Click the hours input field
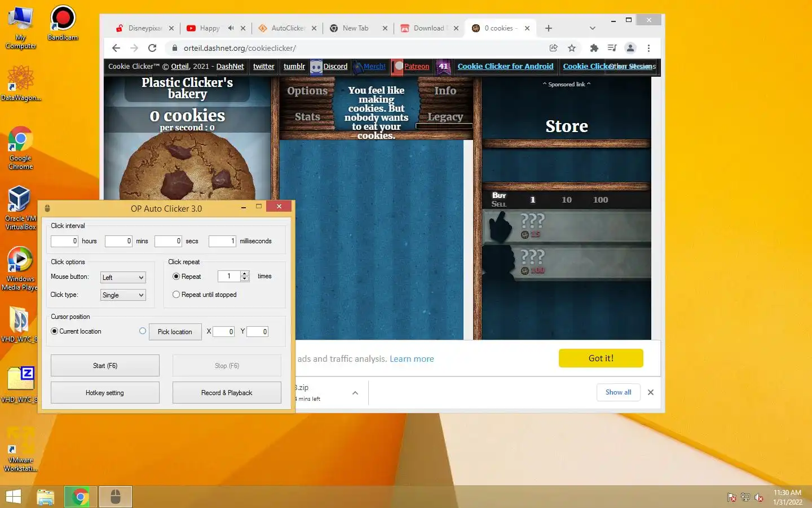812x508 pixels. [x=64, y=242]
